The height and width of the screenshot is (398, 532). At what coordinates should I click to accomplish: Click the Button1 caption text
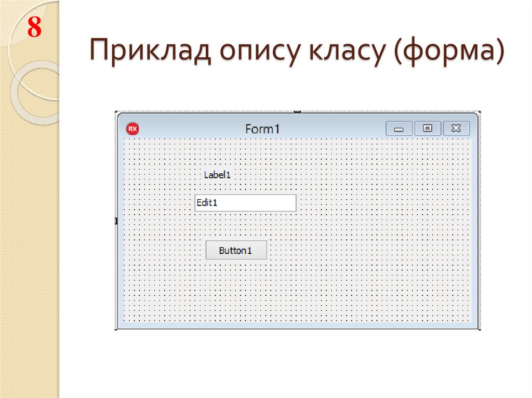click(236, 250)
